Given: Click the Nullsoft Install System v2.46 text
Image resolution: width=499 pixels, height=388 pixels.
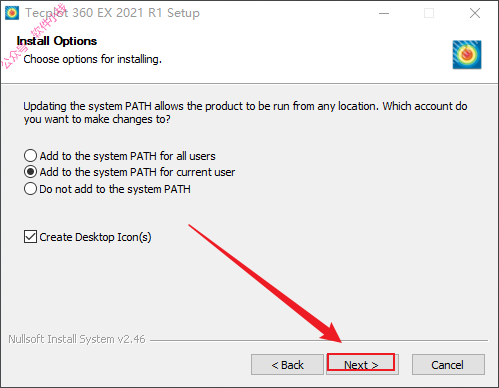Looking at the screenshot, I should coord(77,339).
